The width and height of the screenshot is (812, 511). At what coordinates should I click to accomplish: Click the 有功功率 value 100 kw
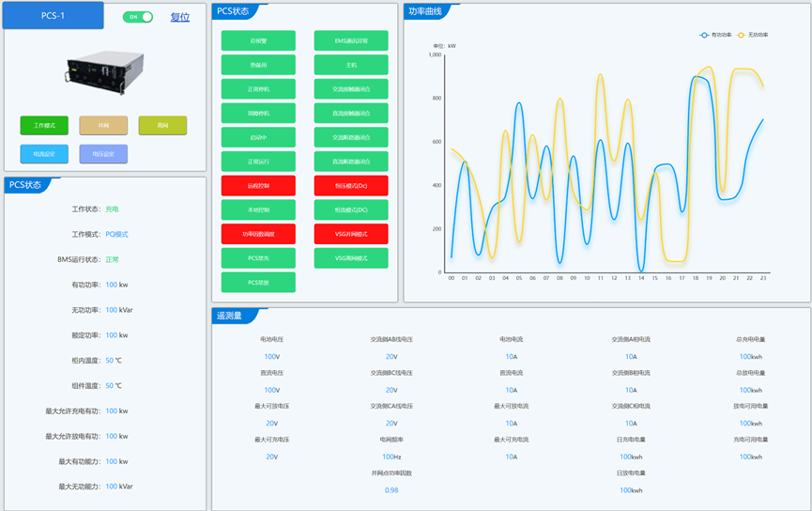[116, 285]
